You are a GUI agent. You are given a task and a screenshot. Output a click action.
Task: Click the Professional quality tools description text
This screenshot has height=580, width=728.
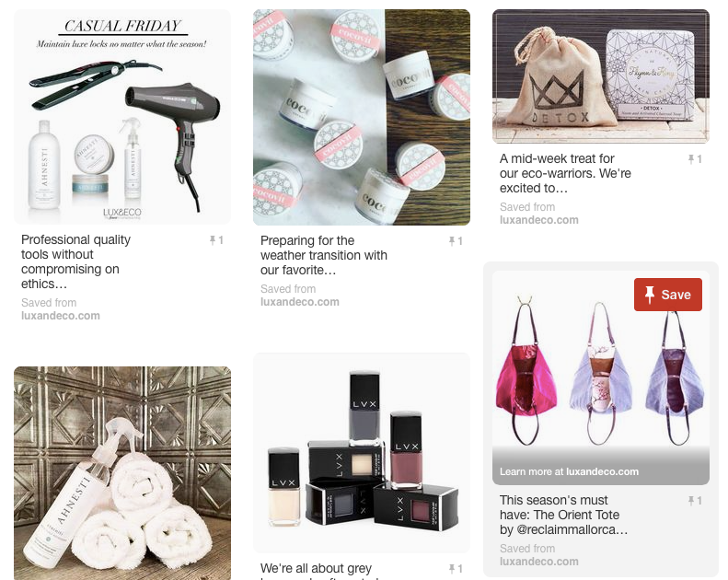pos(75,261)
